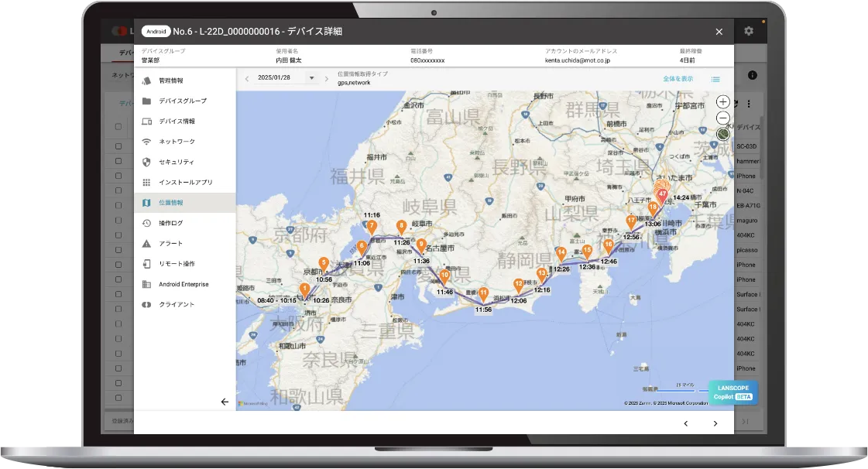Check the N-04C row checkbox in the background list
Viewport: 868px width, 469px height.
click(x=118, y=191)
